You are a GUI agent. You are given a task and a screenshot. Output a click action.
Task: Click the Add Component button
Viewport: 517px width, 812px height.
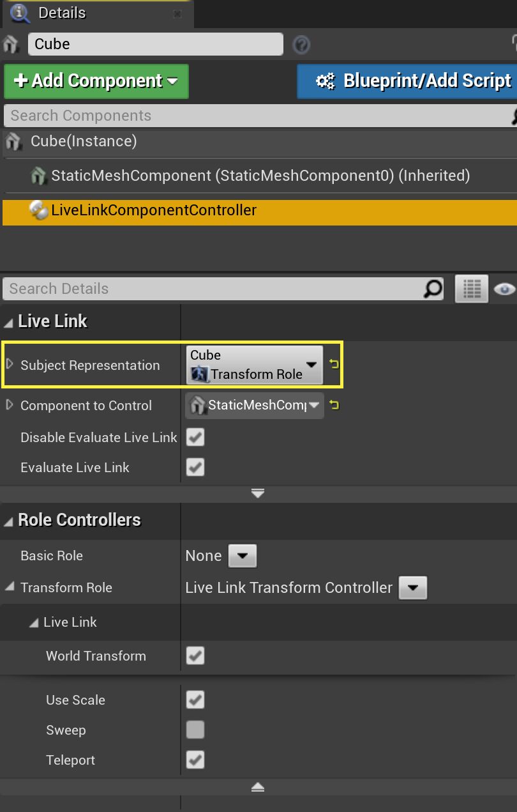coord(96,81)
